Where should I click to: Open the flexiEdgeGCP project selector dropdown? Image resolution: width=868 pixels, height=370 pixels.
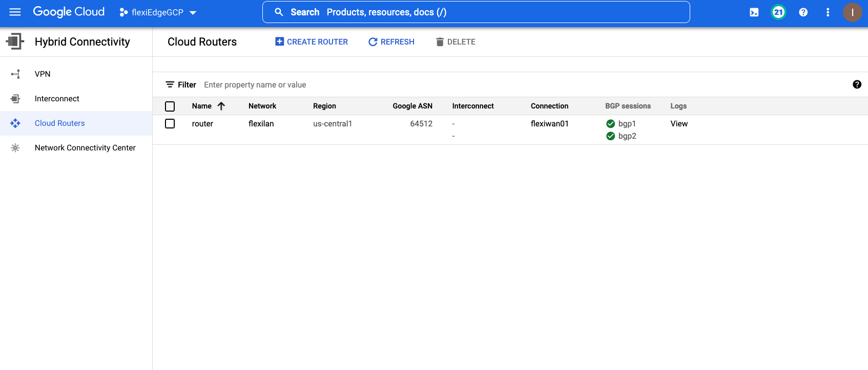pos(158,12)
